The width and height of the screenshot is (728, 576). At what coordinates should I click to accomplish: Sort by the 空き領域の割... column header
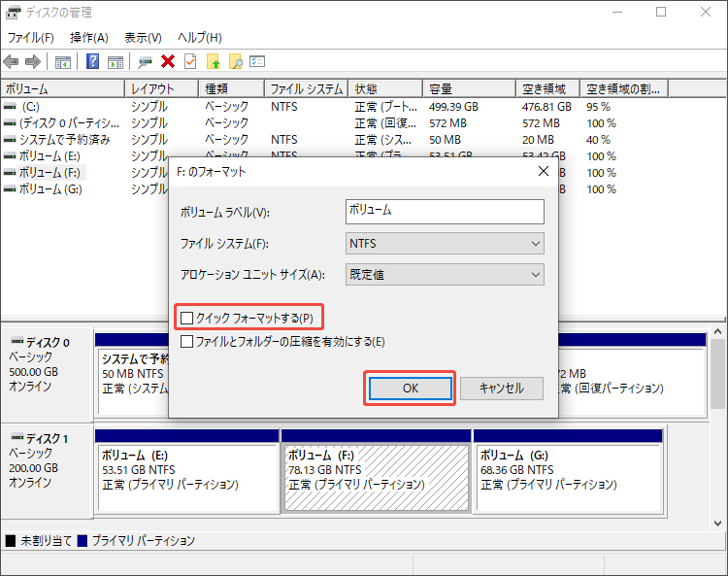click(x=624, y=88)
